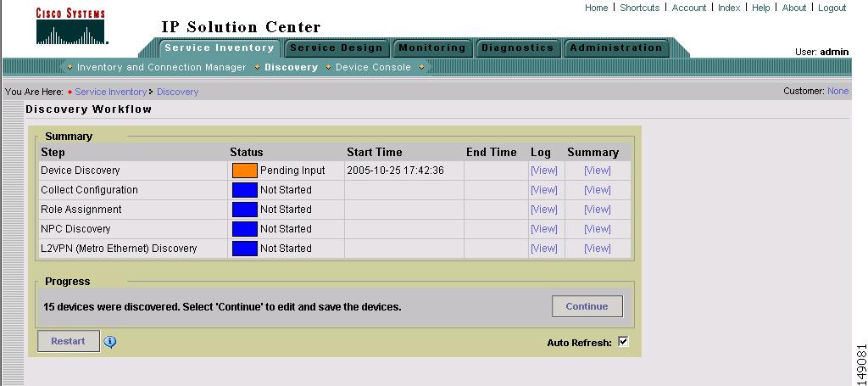
Task: Click the Pending Input status text
Action: click(292, 171)
